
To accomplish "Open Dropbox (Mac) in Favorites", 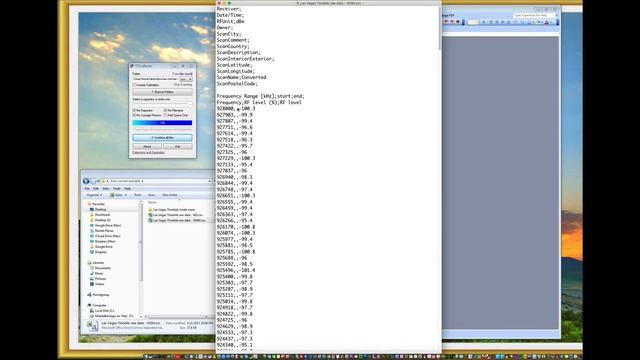I will pos(105,241).
